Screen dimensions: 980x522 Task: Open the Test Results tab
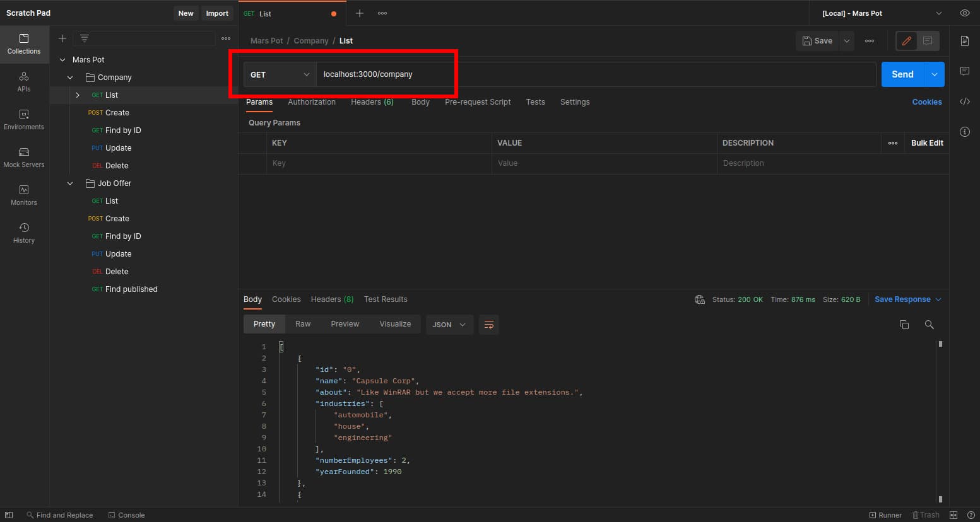tap(386, 299)
